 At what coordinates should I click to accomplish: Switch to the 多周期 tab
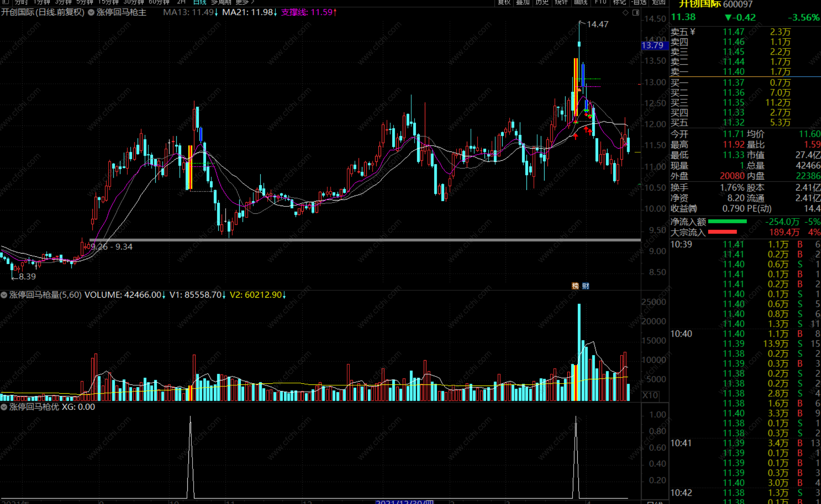(221, 2)
